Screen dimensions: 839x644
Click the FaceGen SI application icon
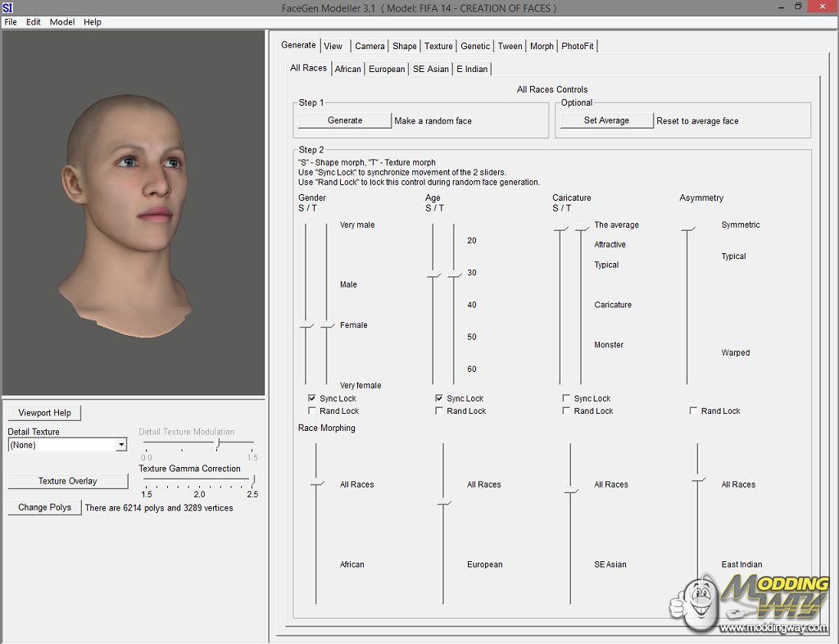(7, 7)
